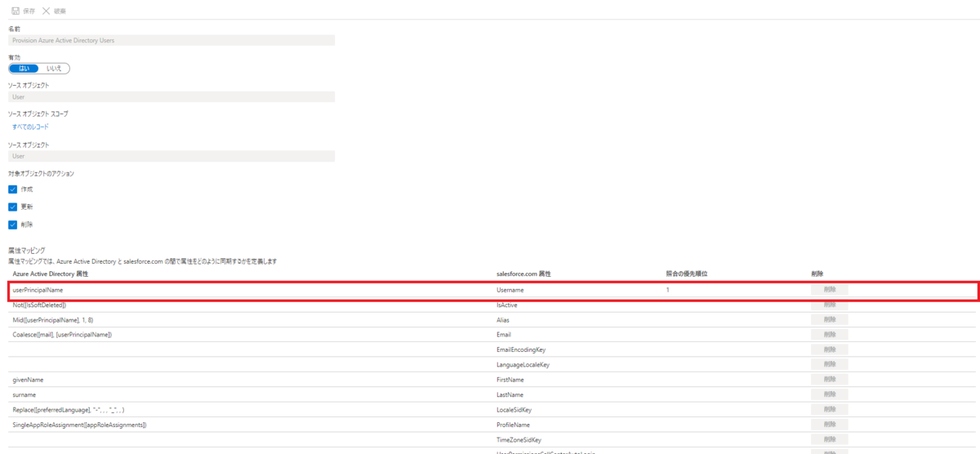This screenshot has width=980, height=454.
Task: Click 削除 button in LanguageLocaleKey row
Action: [x=830, y=364]
